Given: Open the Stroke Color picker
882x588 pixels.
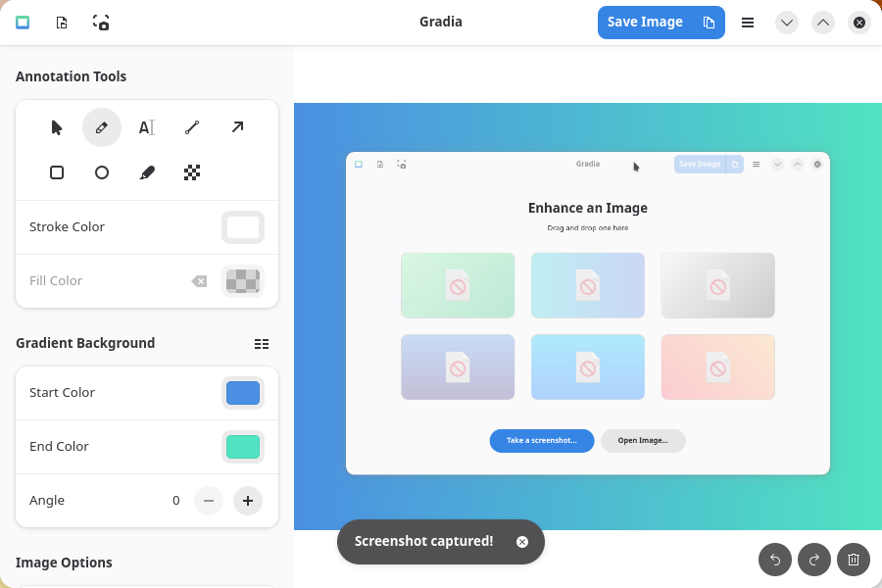Looking at the screenshot, I should 243,227.
